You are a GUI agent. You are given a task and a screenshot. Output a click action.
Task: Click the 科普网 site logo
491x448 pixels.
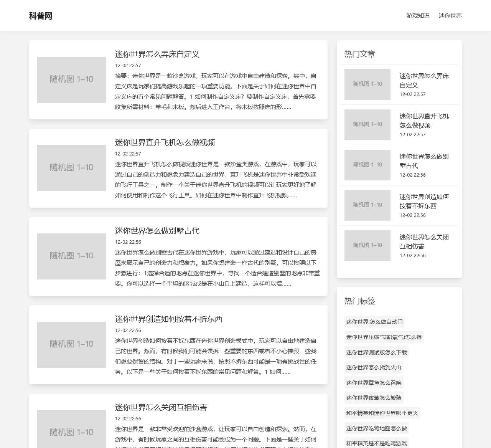tap(40, 16)
